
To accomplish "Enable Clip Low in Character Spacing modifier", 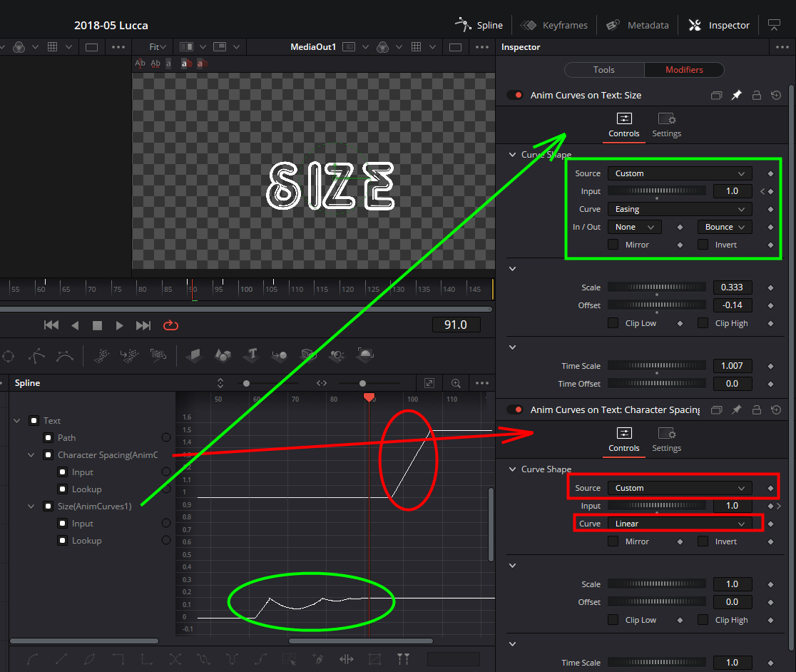I will click(613, 620).
